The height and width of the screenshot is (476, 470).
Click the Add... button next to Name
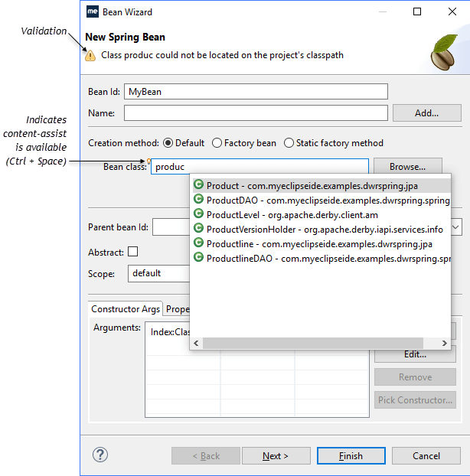pos(427,113)
